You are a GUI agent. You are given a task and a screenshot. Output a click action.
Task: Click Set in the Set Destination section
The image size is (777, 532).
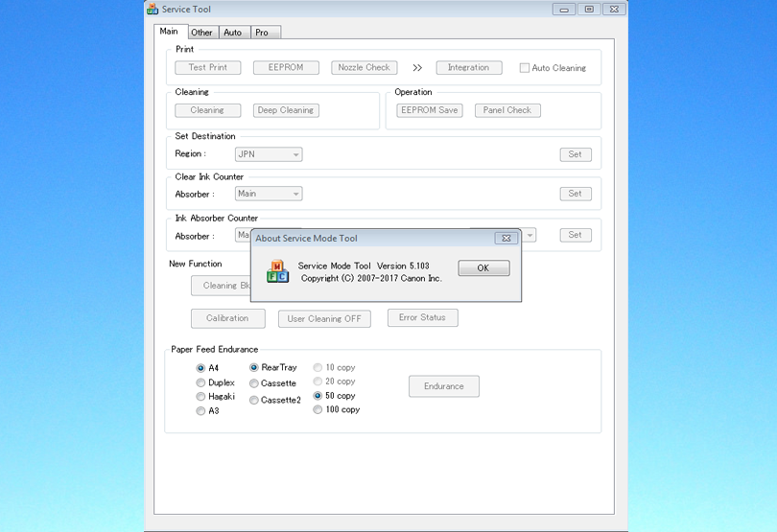pos(576,154)
